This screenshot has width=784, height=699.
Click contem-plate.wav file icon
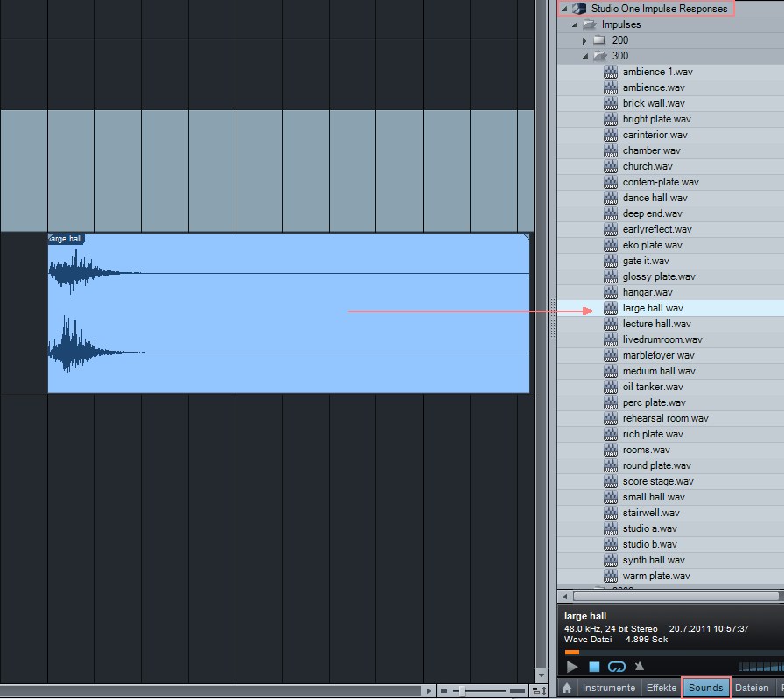[x=611, y=182]
